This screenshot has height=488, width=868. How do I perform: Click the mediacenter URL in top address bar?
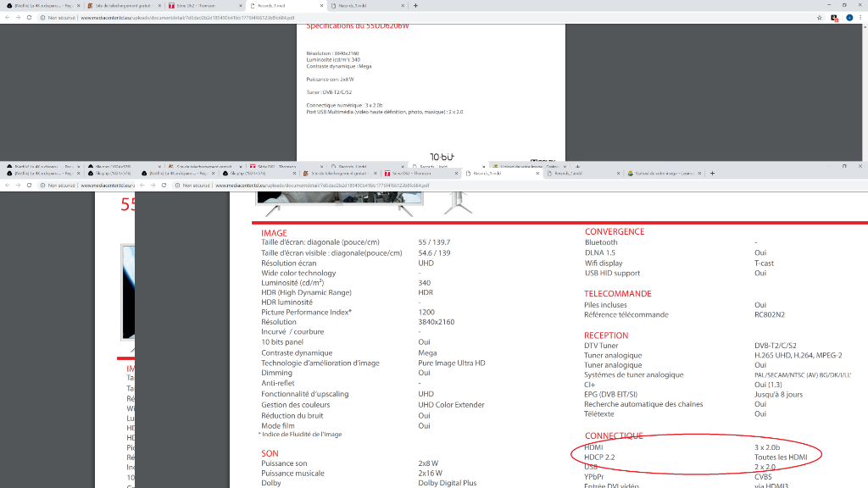[186, 17]
